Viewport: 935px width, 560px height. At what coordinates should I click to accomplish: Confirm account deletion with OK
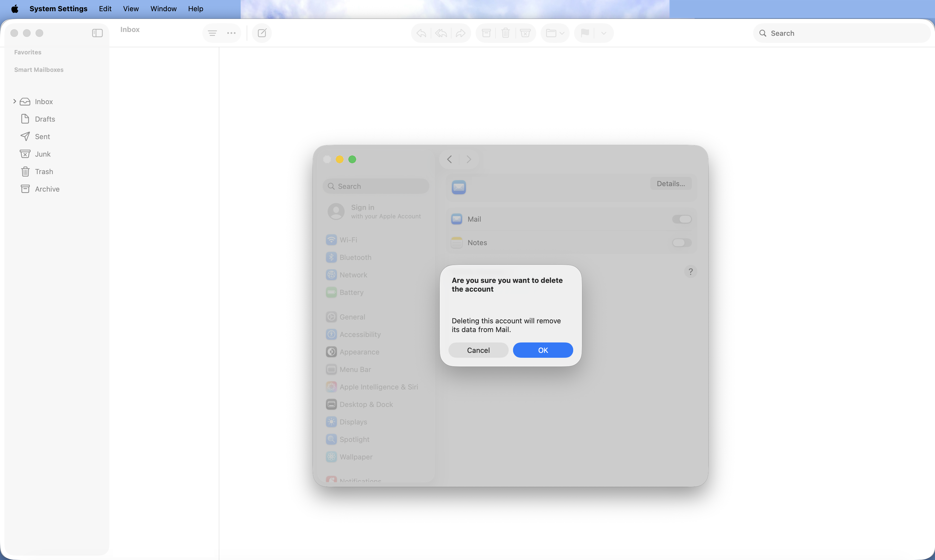(x=543, y=350)
